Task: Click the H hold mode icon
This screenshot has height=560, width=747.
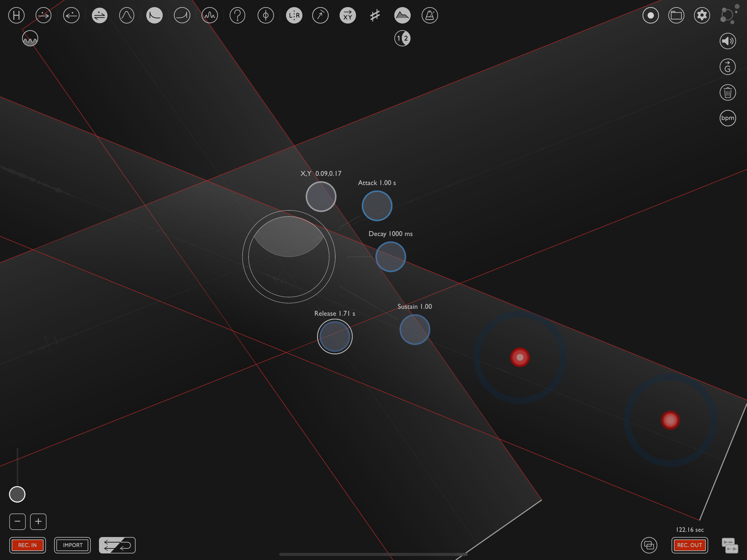Action: 16,15
